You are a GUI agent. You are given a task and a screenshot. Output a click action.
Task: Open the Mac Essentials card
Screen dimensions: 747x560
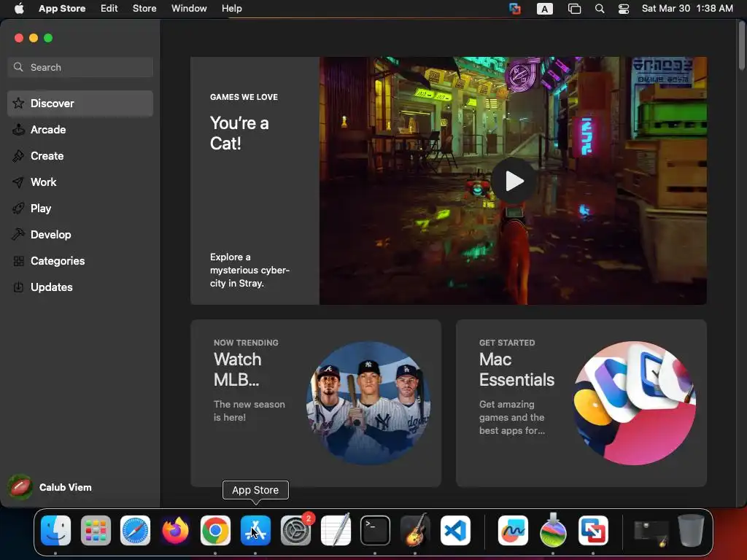(581, 402)
